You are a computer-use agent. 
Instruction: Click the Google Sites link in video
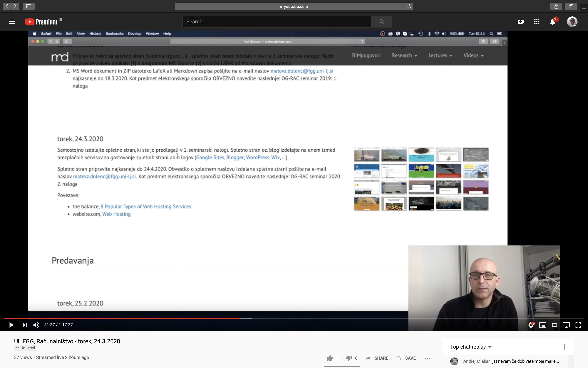pos(210,158)
